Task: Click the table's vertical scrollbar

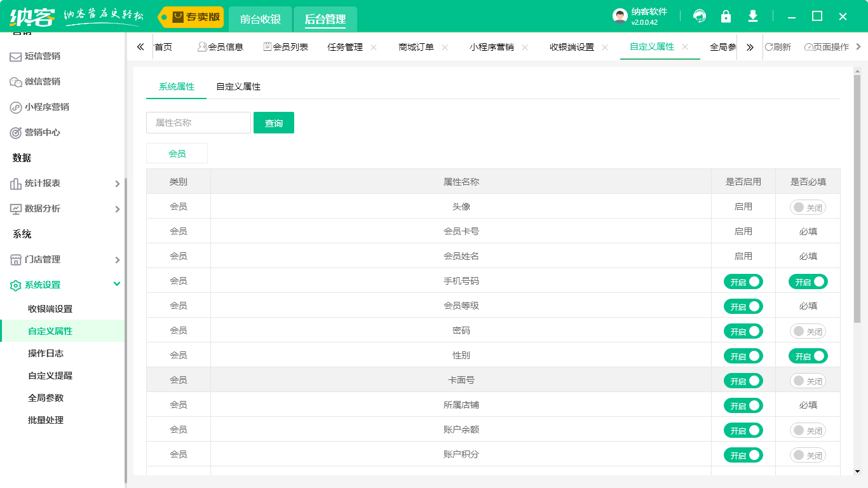Action: [857, 198]
